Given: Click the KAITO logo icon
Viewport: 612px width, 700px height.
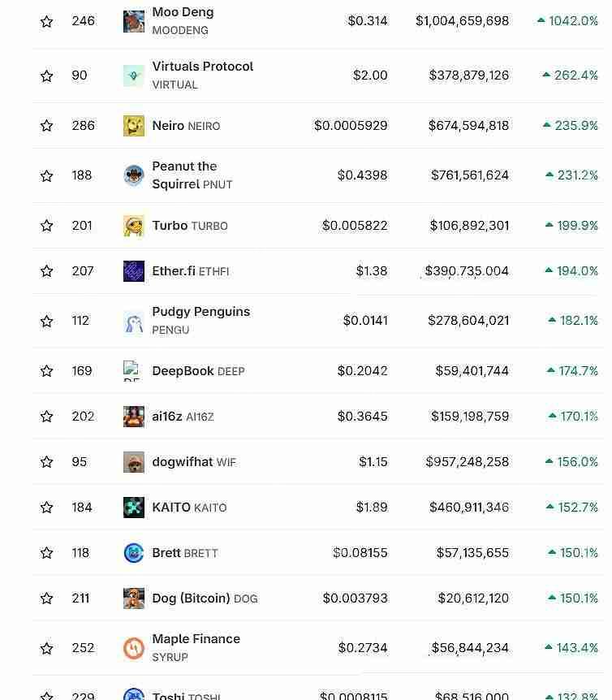Looking at the screenshot, I should tap(134, 508).
